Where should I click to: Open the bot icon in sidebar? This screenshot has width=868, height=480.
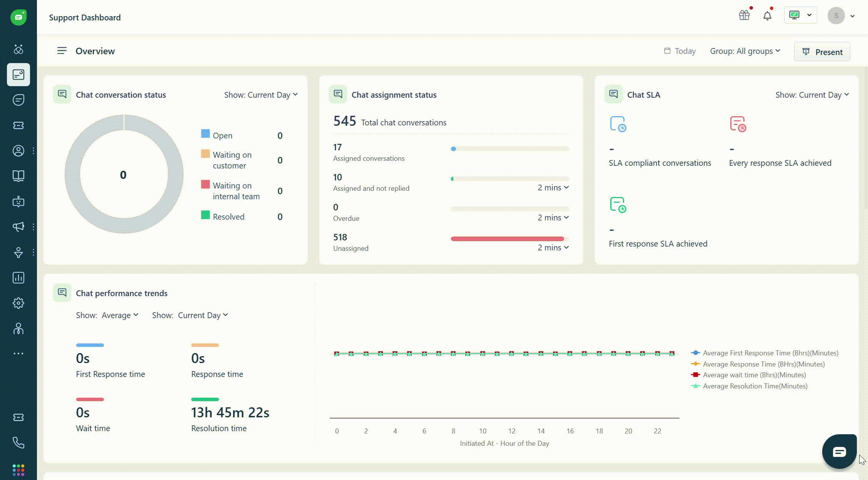tap(18, 202)
